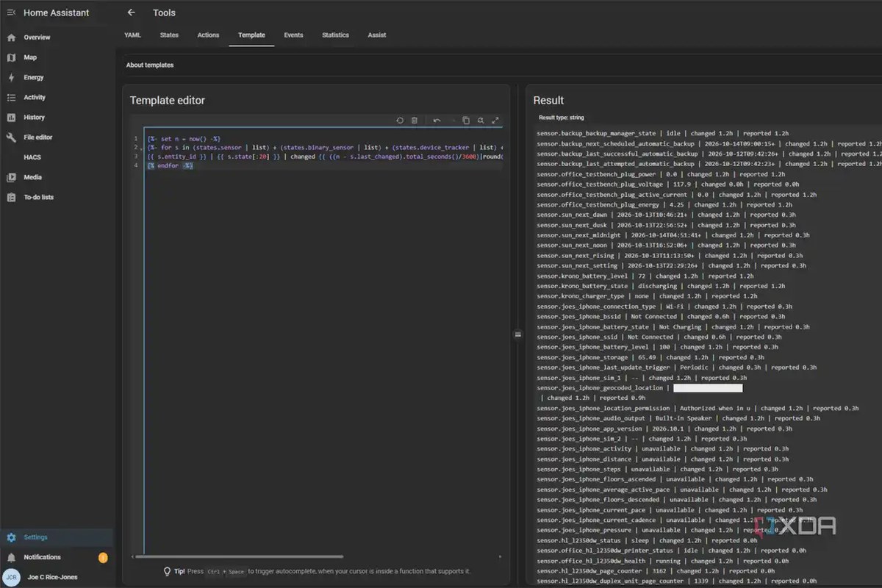This screenshot has width=882, height=588.
Task: Click the 'endfor' code line
Action: click(170, 166)
